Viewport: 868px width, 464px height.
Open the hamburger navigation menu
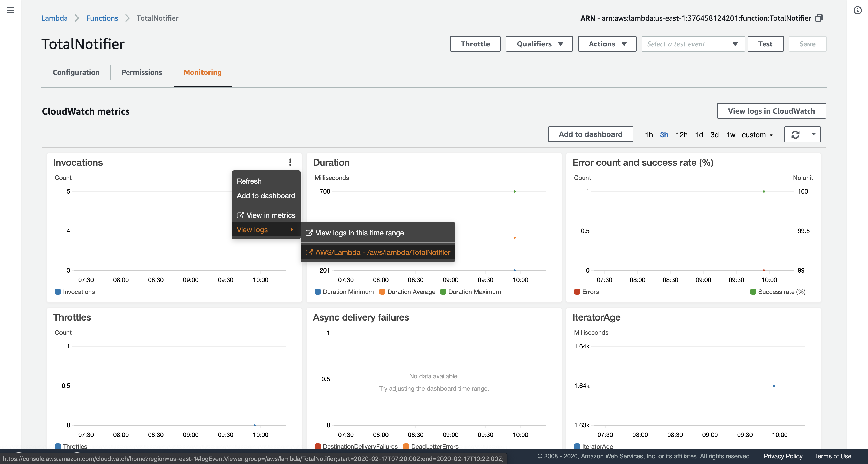(10, 10)
